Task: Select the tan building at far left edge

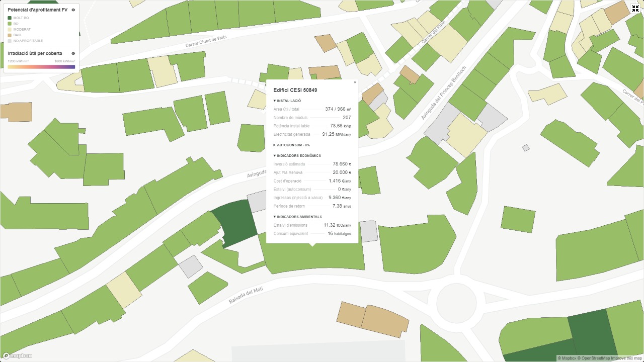Action: [x=15, y=112]
